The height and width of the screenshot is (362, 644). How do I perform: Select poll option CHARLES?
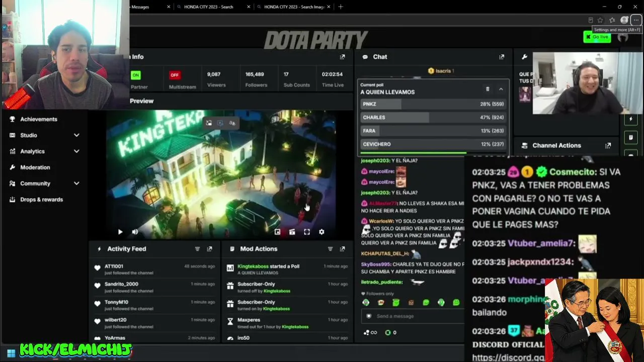(434, 117)
